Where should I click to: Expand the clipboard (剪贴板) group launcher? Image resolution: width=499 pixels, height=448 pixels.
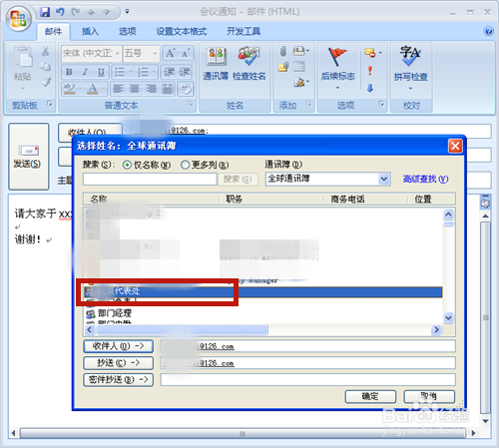[x=50, y=104]
